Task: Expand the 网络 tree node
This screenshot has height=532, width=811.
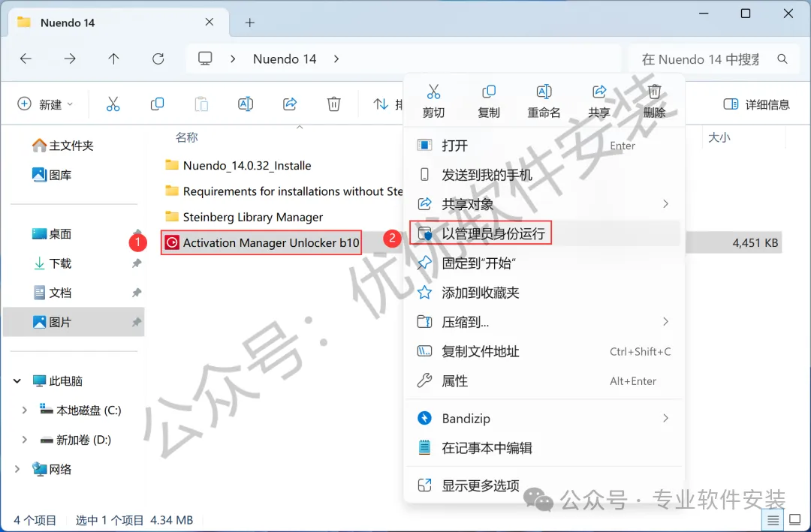Action: [17, 469]
